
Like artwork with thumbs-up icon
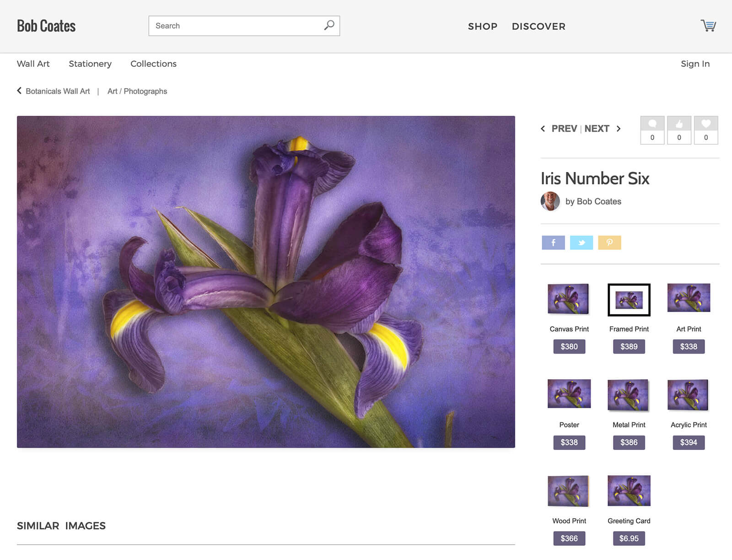coord(679,124)
